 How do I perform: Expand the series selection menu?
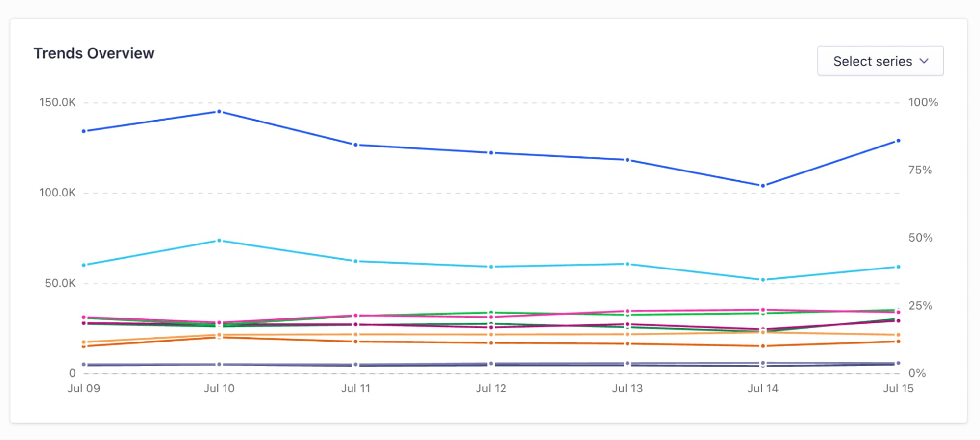pos(879,60)
